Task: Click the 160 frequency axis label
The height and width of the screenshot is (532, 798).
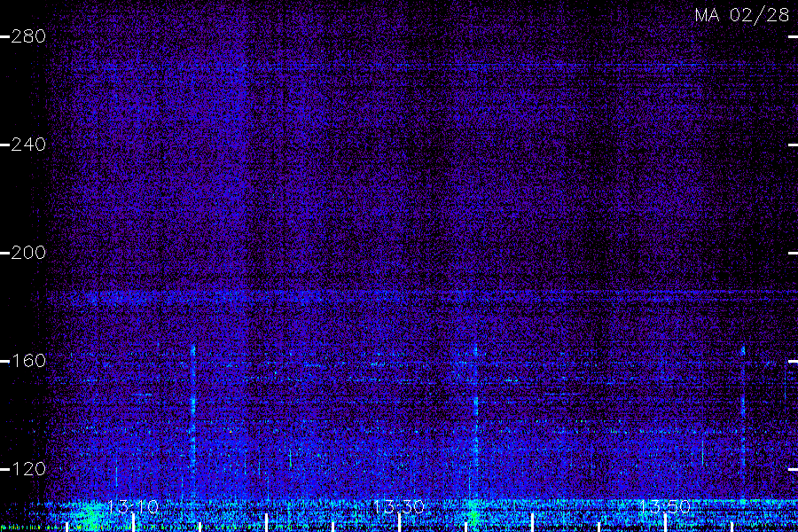Action: (x=28, y=361)
